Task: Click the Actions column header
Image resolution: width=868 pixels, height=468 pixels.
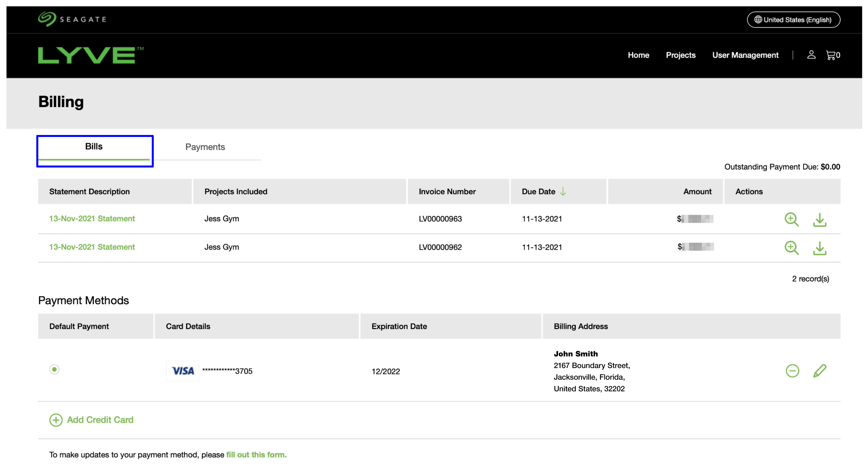Action: [x=782, y=191]
